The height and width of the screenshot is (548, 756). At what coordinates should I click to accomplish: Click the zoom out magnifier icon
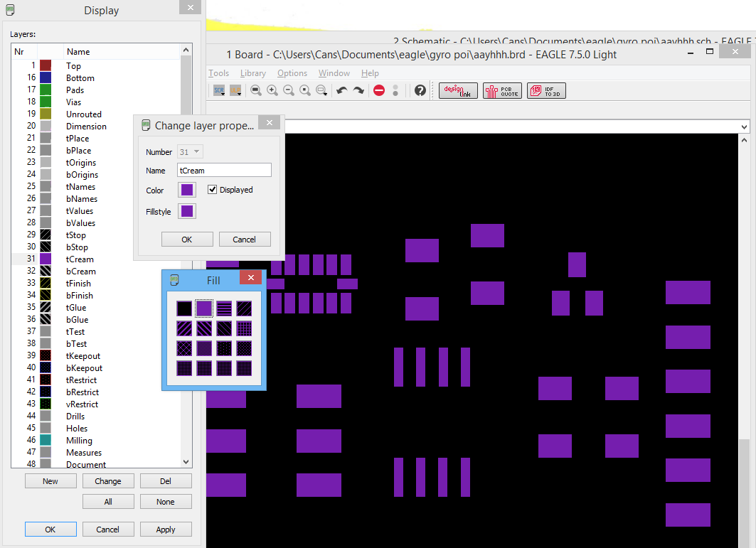(x=289, y=90)
